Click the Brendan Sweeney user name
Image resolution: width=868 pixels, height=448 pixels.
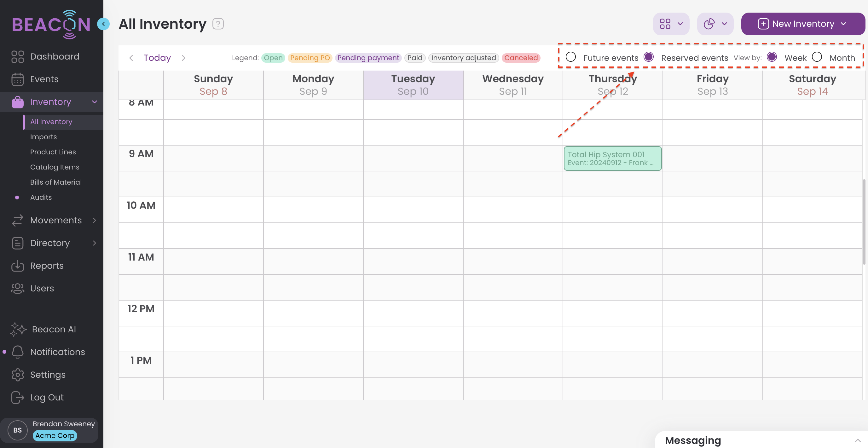pos(64,424)
